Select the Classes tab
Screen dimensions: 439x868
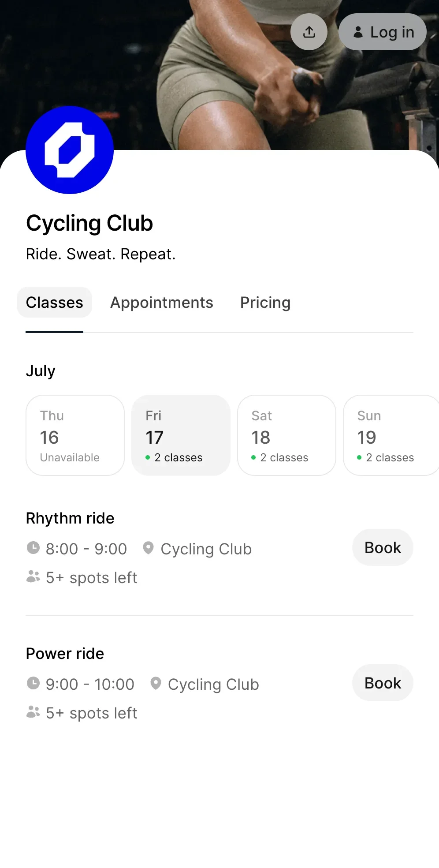coord(54,303)
